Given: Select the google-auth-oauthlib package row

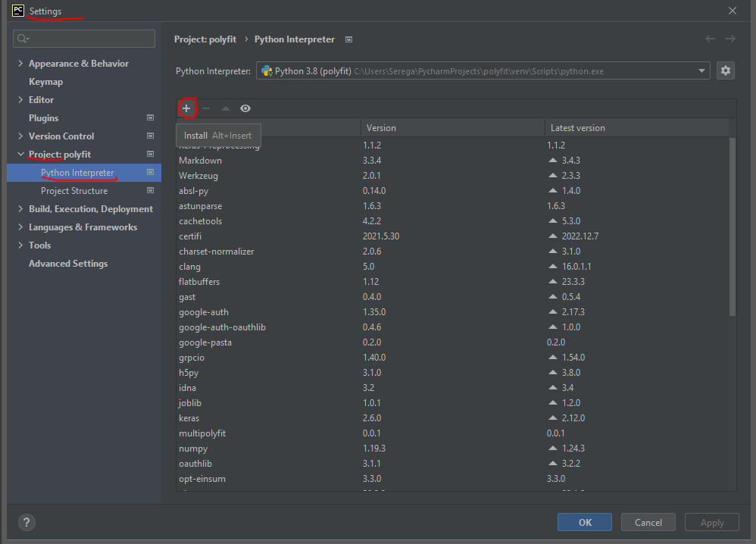Looking at the screenshot, I should pos(453,327).
